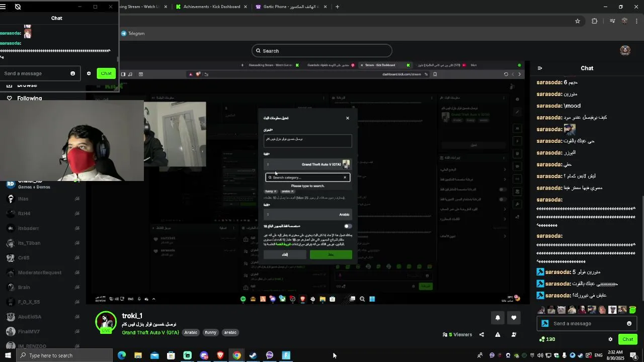Open a new browser tab
The image size is (644, 362).
pos(337,7)
